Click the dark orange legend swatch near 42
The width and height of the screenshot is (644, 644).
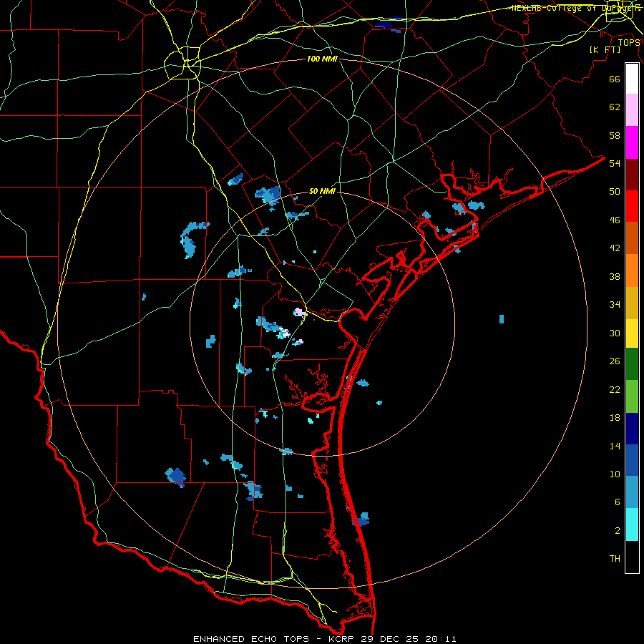632,238
